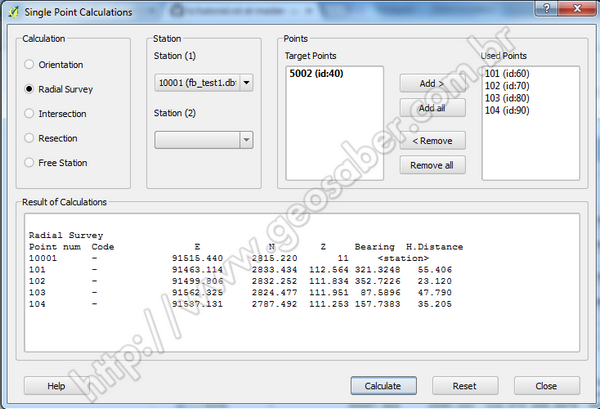Select used point 103 (id:80)
The image size is (600, 409).
(507, 98)
